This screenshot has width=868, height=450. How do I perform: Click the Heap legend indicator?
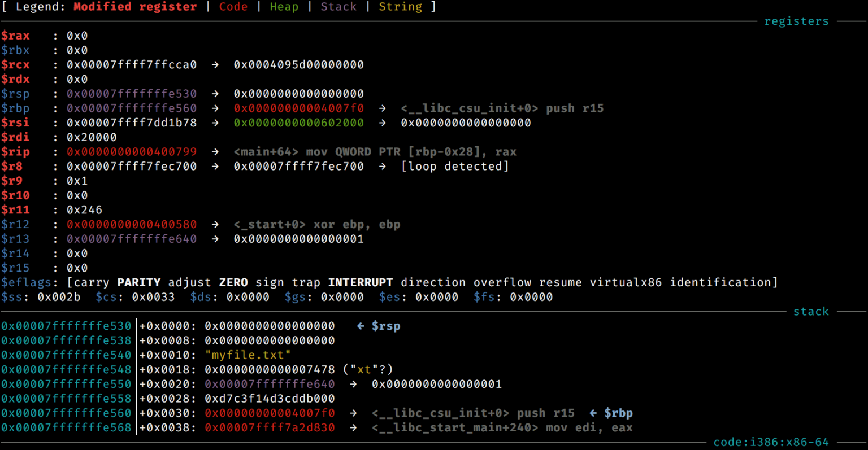coord(284,7)
